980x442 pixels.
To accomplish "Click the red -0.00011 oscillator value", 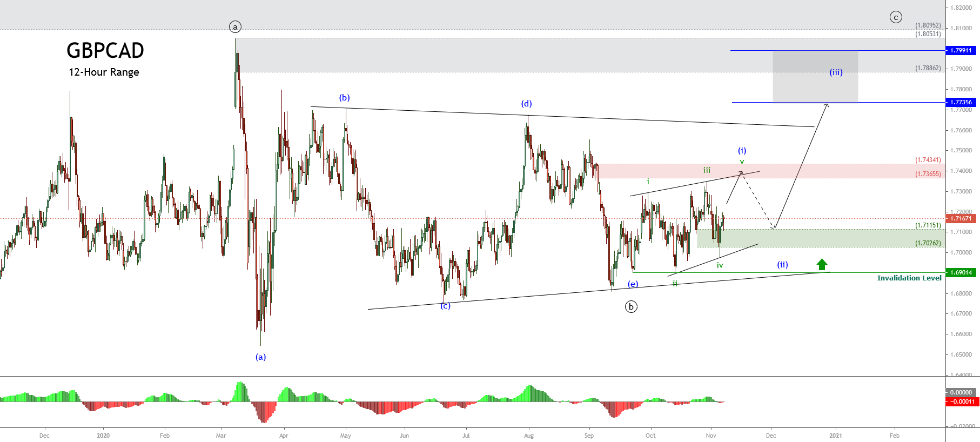I will point(961,401).
